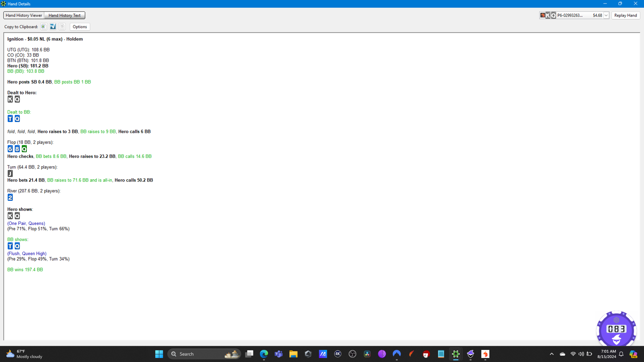Click the Jack turn card icon

[10, 173]
